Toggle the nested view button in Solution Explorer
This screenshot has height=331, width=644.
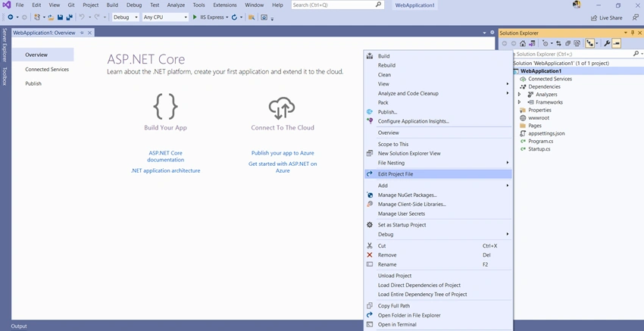589,43
